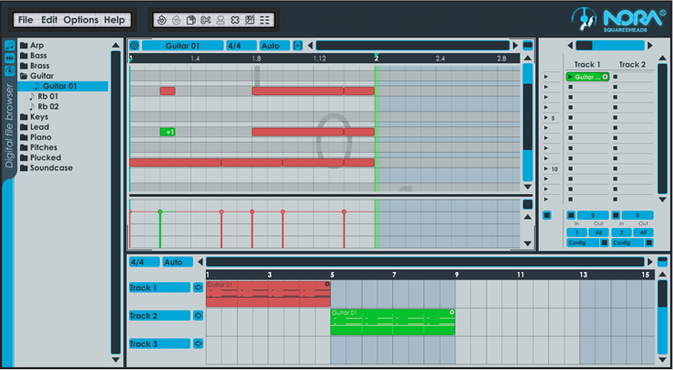Screen dimensions: 673x370
Task: Toggle the piano roll view button top-right
Action: pyautogui.click(x=528, y=45)
